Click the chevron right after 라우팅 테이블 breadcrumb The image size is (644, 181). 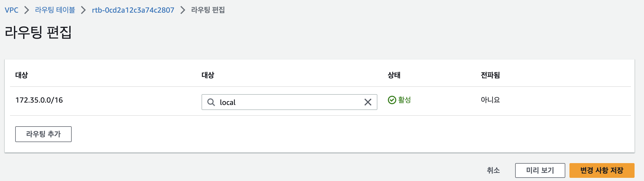tap(83, 10)
